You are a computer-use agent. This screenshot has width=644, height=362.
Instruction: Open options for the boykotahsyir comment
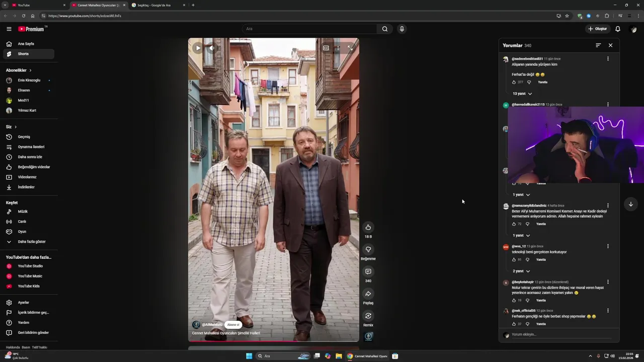click(x=608, y=282)
